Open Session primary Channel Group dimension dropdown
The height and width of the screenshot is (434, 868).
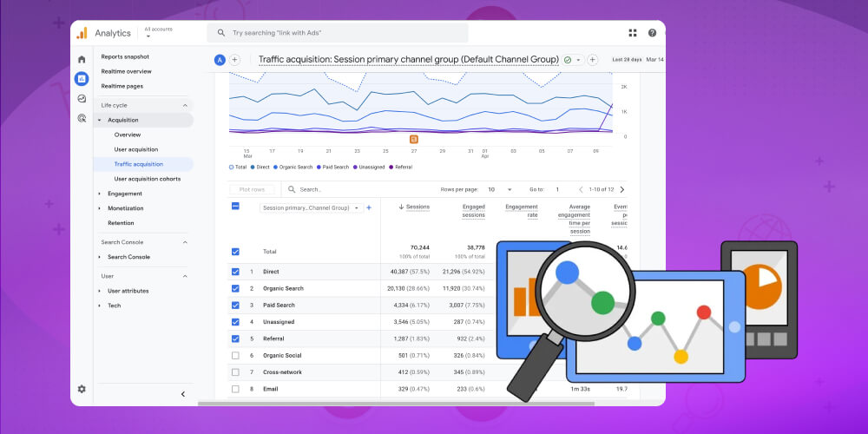click(311, 208)
